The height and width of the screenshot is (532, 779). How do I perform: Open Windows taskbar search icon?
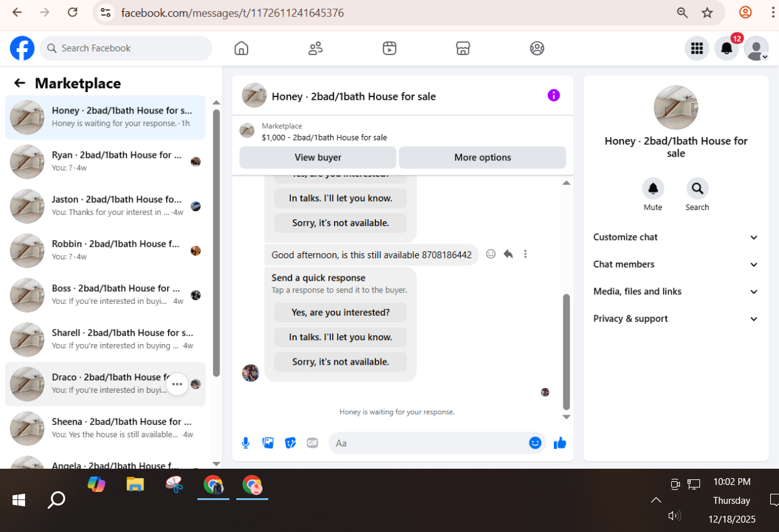[x=56, y=499]
